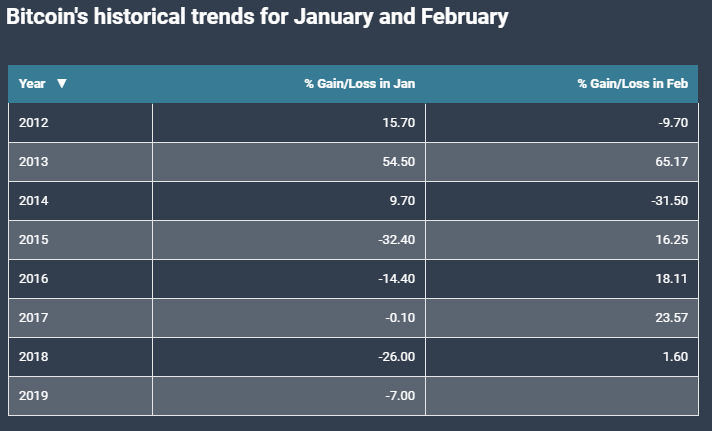Click the 2019 row year cell

pos(33,396)
